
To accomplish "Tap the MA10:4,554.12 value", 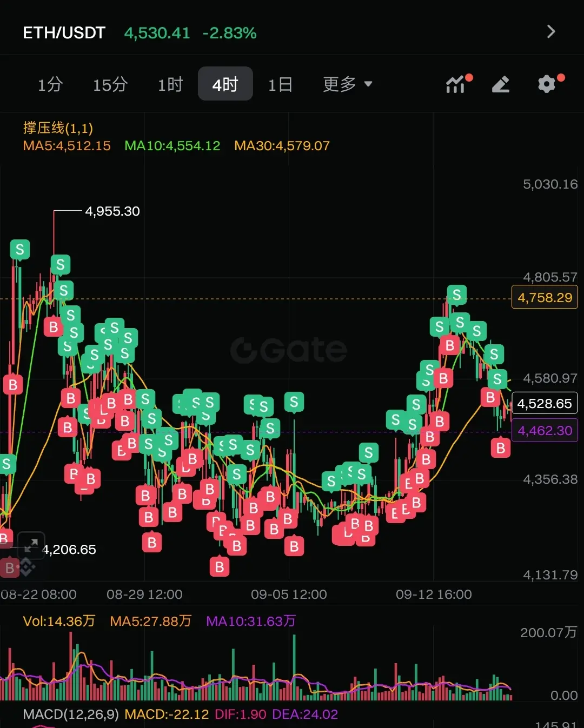I will pyautogui.click(x=172, y=146).
